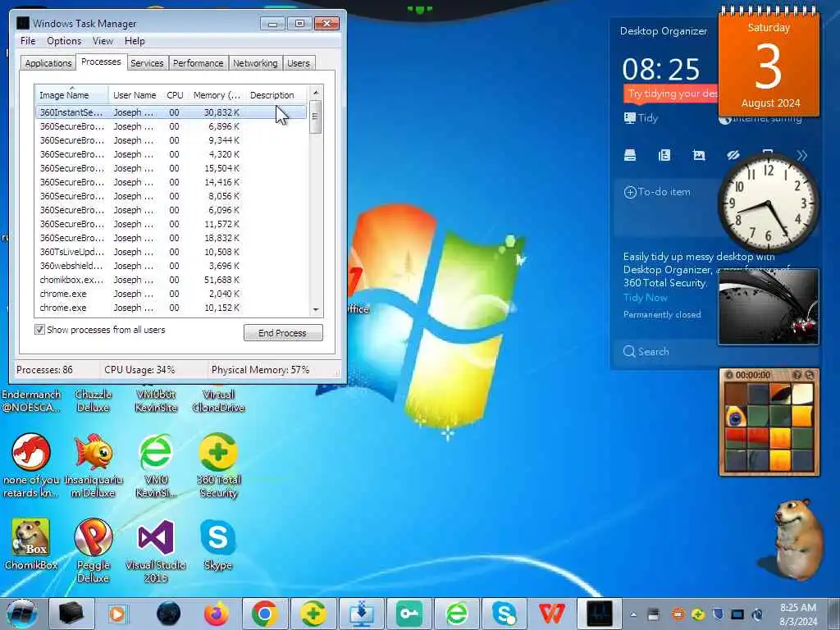Select the 360TsLiveUpd... process row
The width and height of the screenshot is (840, 630).
(171, 252)
